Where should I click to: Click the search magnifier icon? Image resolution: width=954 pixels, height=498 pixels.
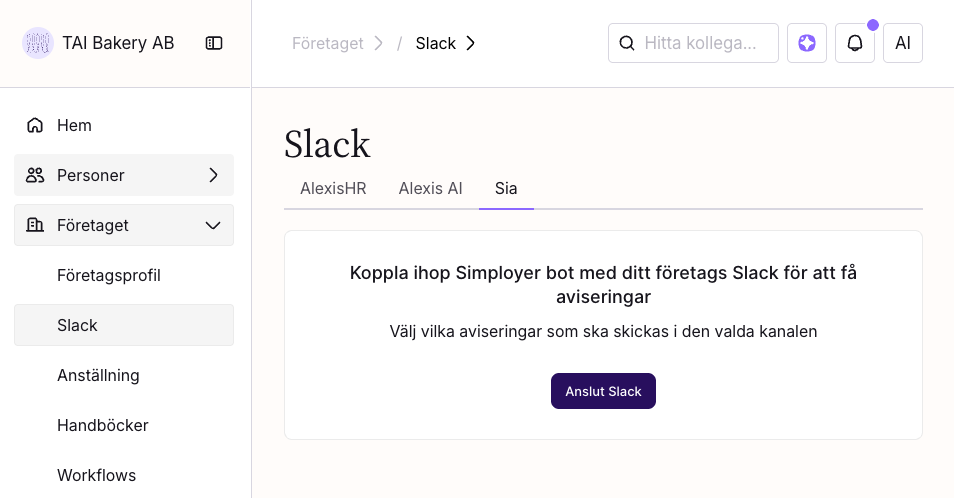(x=627, y=43)
